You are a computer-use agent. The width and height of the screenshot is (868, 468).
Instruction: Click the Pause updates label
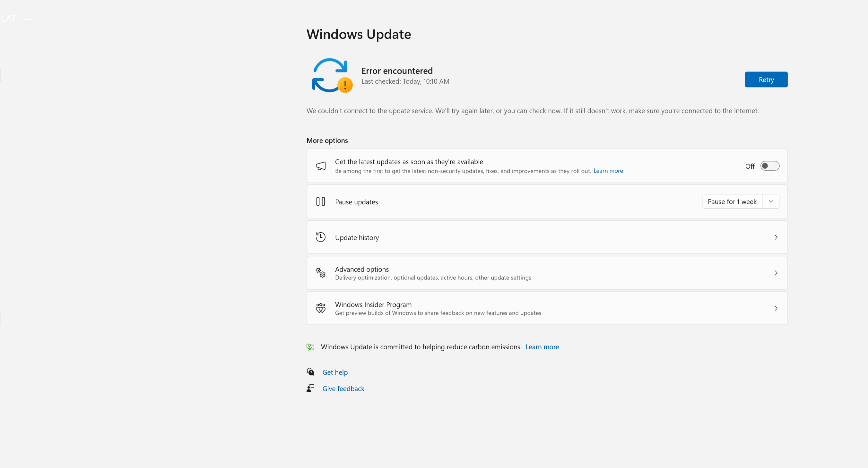pyautogui.click(x=357, y=202)
